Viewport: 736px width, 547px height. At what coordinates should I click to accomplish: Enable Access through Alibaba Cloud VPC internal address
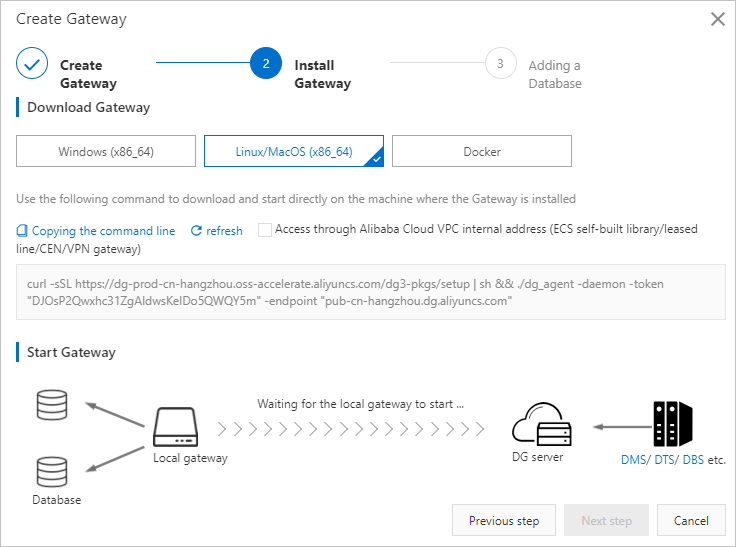[x=265, y=230]
